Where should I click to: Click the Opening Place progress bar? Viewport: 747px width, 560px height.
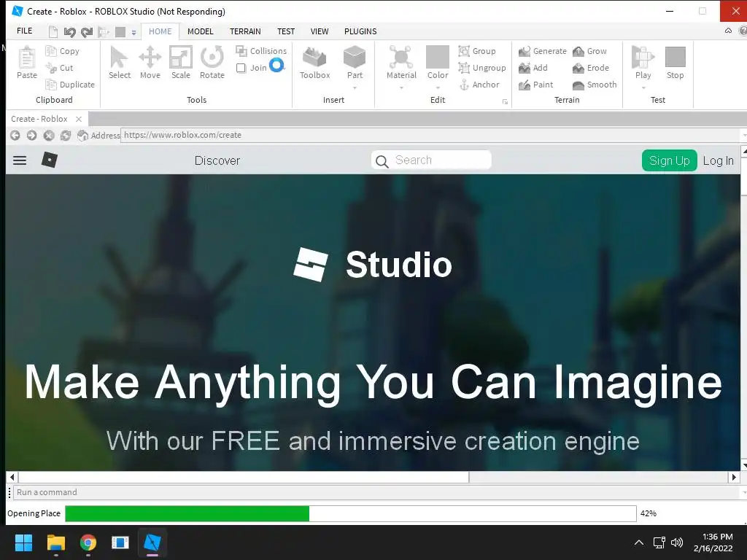351,513
